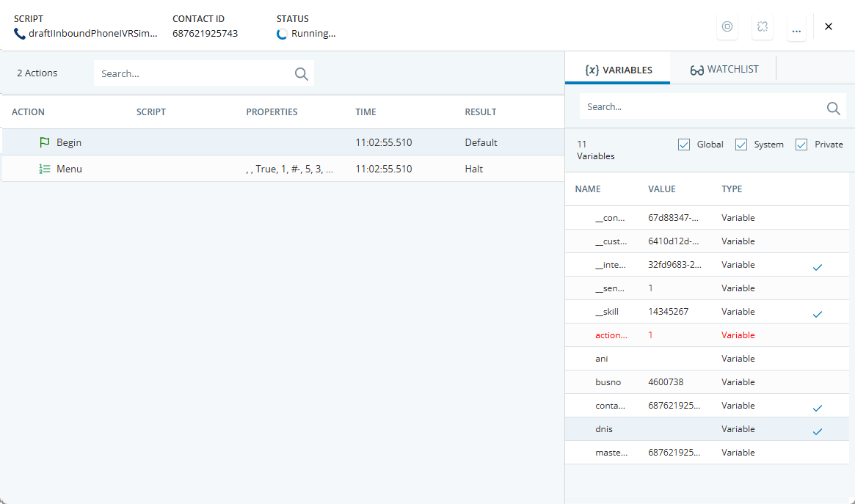Uncheck the Global variables checkbox
Image resolution: width=855 pixels, height=504 pixels.
684,145
